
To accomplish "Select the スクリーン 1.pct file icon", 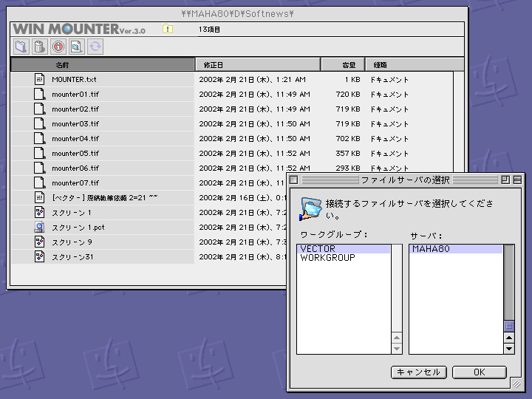I will click(x=39, y=227).
